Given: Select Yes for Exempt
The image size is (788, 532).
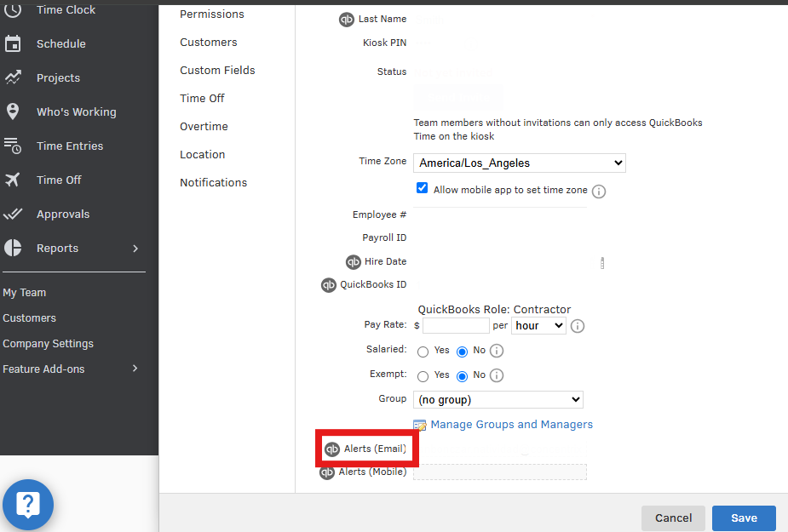Looking at the screenshot, I should pos(423,376).
